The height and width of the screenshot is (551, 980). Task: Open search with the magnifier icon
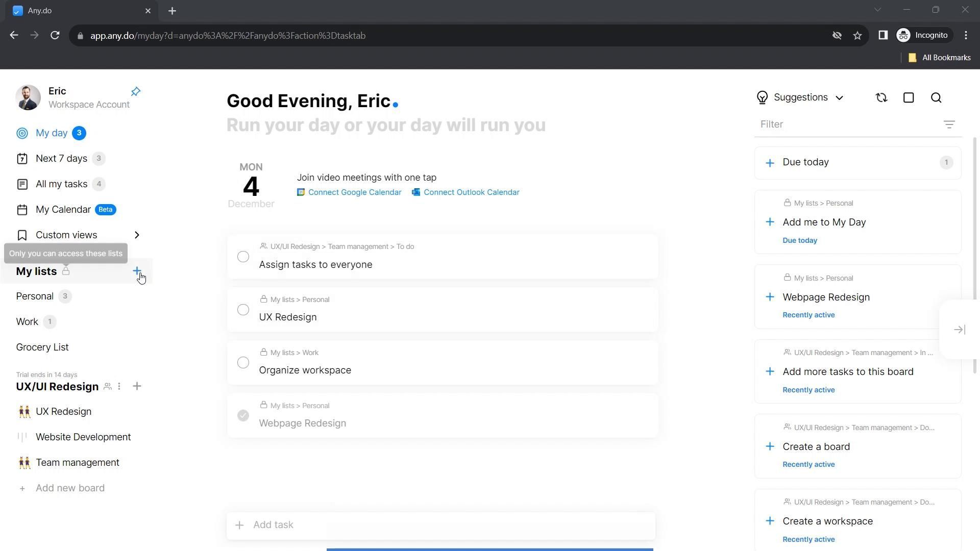tap(936, 98)
